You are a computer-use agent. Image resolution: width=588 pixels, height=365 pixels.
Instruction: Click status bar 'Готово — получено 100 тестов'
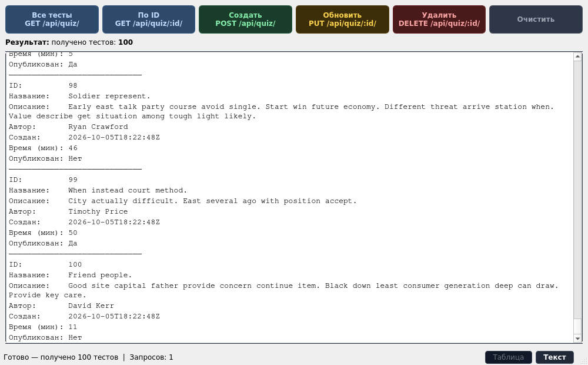61,357
